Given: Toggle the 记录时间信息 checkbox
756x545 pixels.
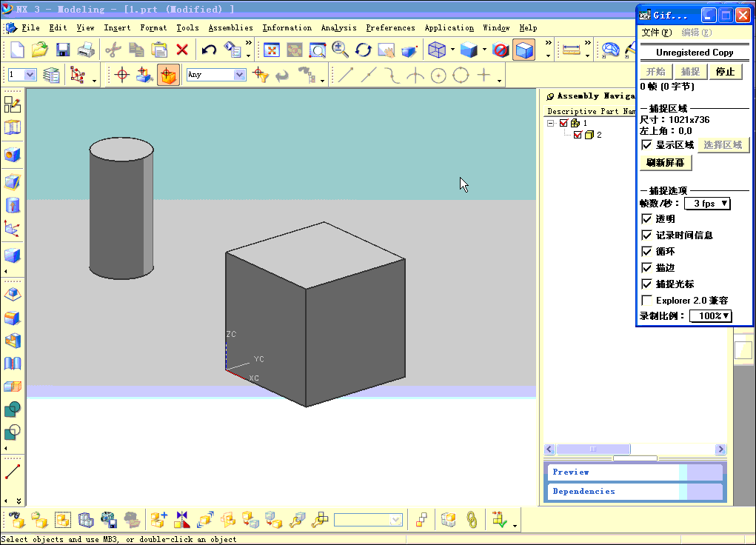Looking at the screenshot, I should [646, 235].
